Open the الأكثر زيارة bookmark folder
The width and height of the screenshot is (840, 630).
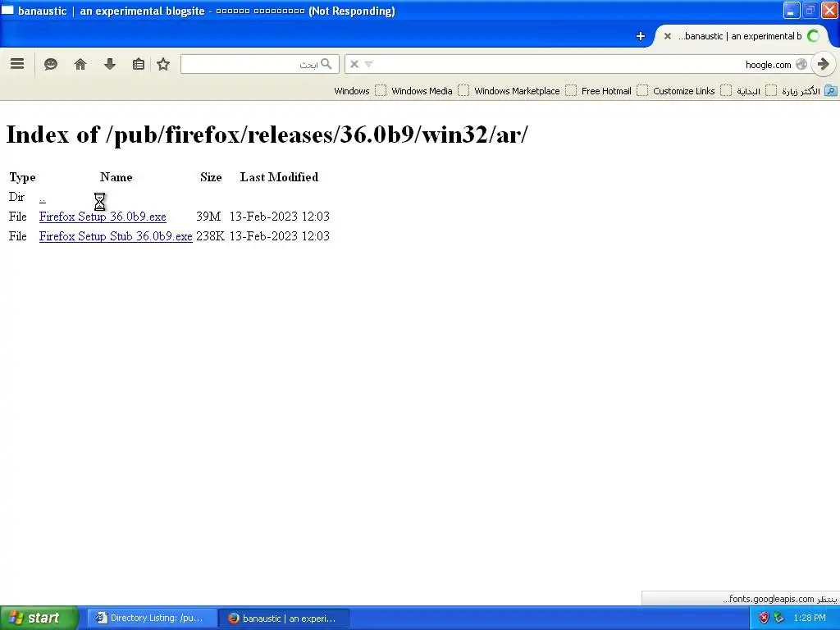809,91
